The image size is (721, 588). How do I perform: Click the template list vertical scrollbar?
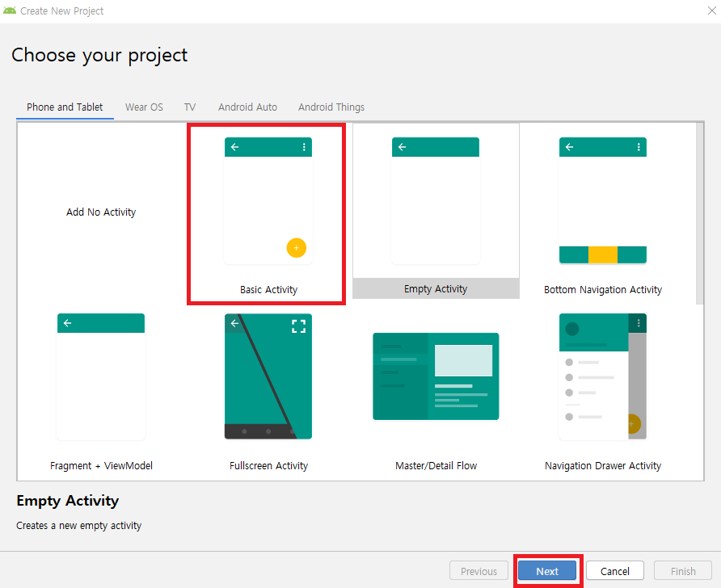pos(699,213)
